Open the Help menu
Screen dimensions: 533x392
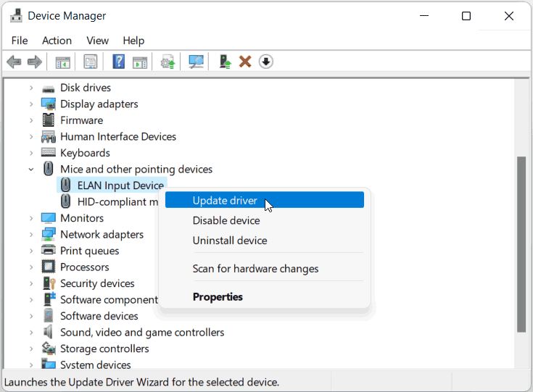133,41
